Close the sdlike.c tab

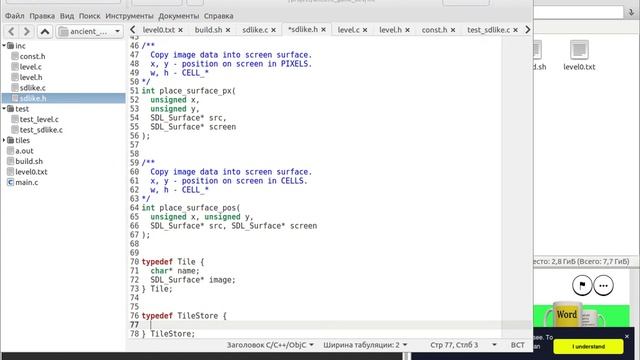click(273, 30)
